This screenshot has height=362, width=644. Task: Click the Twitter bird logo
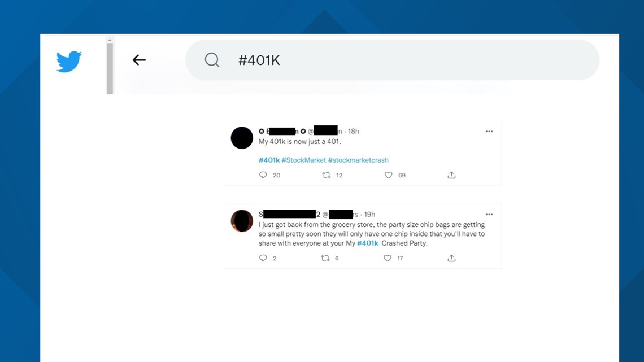point(69,61)
